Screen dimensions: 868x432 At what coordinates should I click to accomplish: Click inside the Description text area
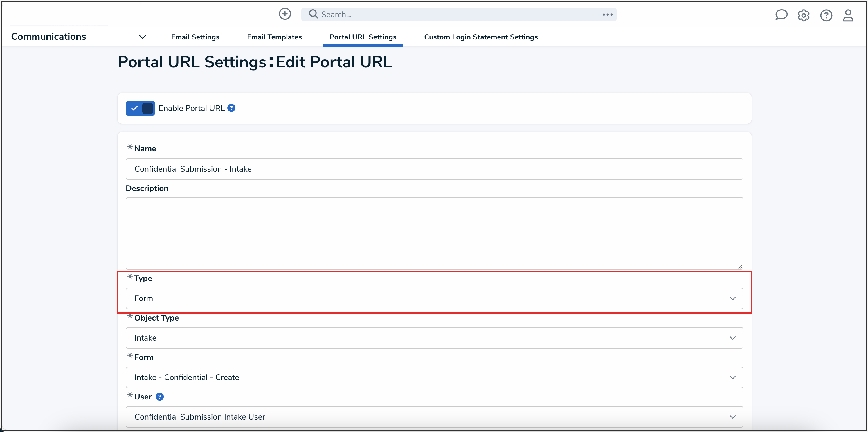434,233
